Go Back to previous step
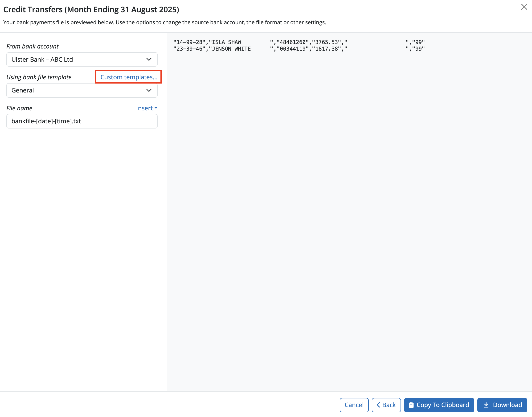This screenshot has width=532, height=417. pos(386,405)
